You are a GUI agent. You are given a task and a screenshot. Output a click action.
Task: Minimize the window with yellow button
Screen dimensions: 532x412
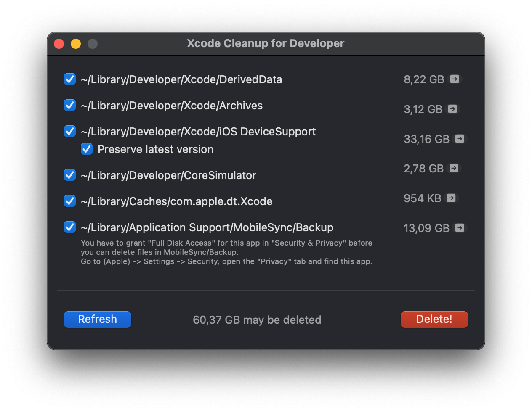(76, 44)
